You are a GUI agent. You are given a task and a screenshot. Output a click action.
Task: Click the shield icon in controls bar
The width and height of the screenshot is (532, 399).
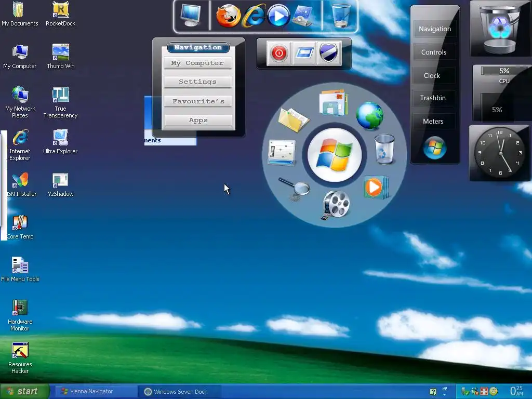328,53
